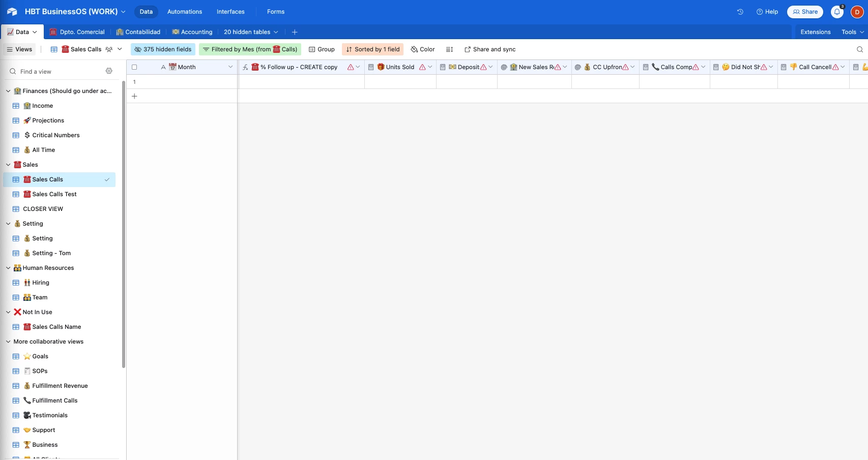Click the grid icon beside Income view
The width and height of the screenshot is (868, 460).
point(16,106)
